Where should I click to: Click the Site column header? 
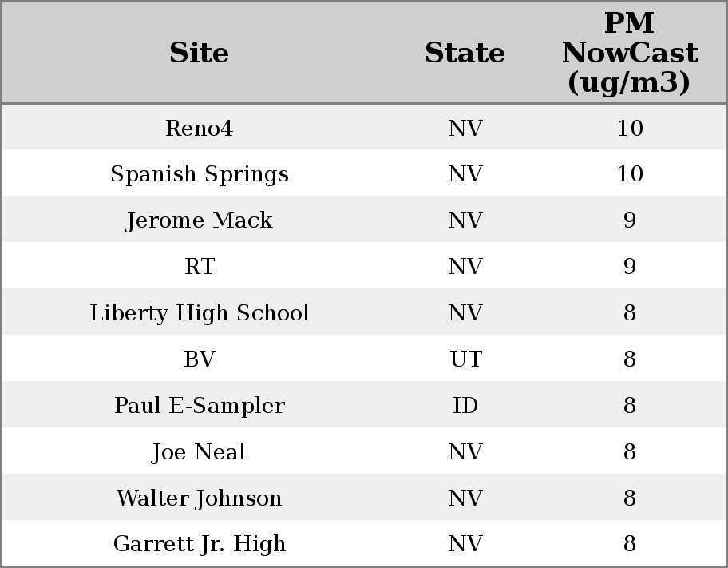point(199,53)
